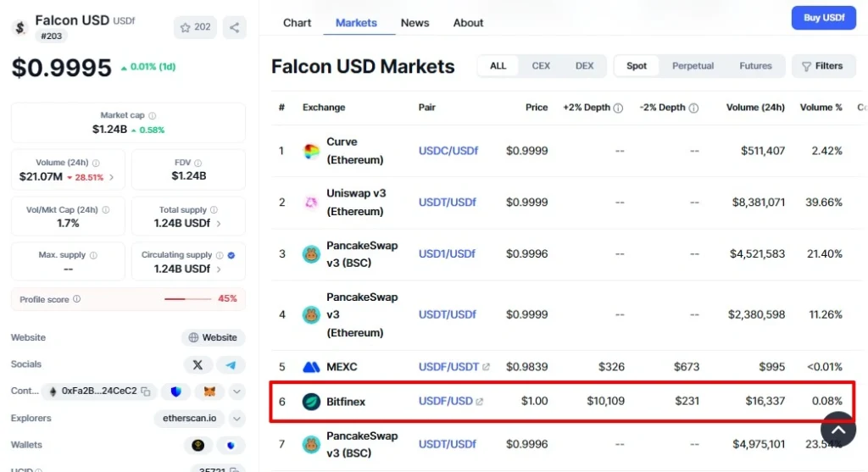Click the Profile score 45% progress bar
Viewport: 868px width, 472px height.
click(187, 299)
